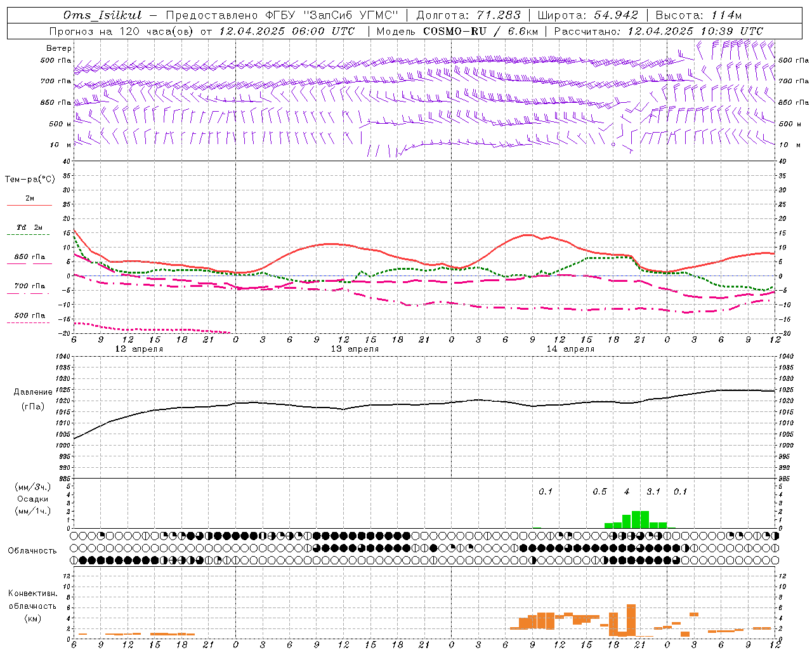Click the (км) unit label under convective cloudiness
The width and height of the screenshot is (812, 650).
pos(32,618)
